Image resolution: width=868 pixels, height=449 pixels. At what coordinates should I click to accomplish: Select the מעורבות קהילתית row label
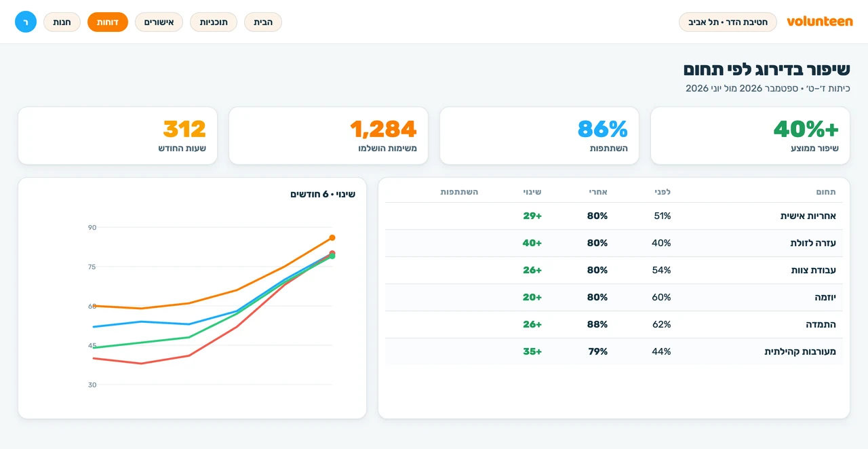click(800, 351)
